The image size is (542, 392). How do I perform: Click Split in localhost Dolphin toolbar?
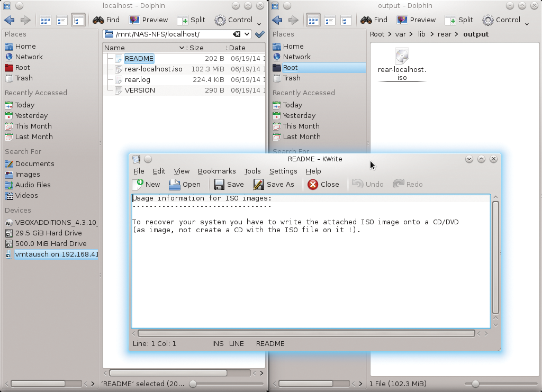point(191,20)
